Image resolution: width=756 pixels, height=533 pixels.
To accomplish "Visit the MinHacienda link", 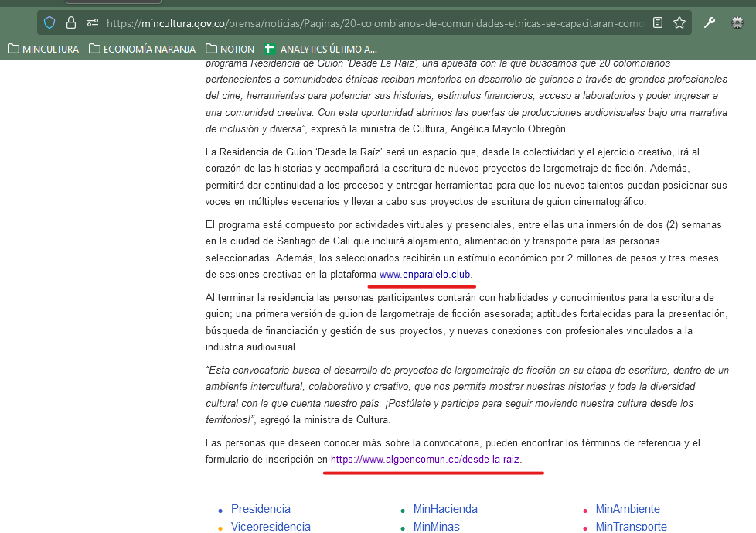I will point(445,509).
